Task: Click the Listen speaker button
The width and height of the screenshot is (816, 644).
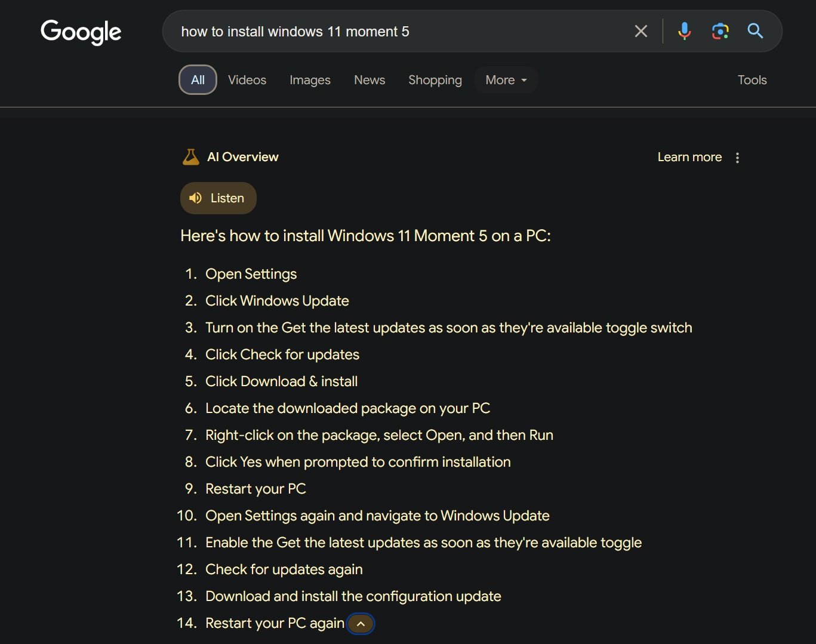Action: point(218,198)
